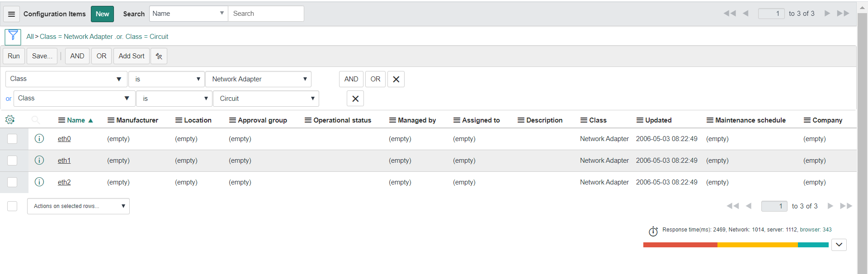This screenshot has height=274, width=868.
Task: Open the Name search field selector
Action: 189,14
